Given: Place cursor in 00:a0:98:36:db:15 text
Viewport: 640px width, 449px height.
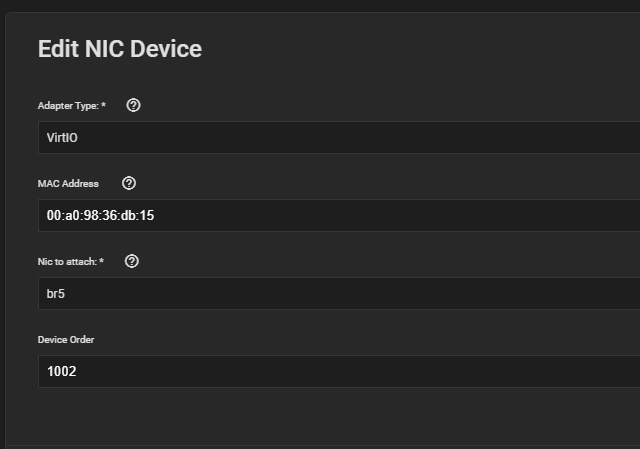Looking at the screenshot, I should [x=100, y=215].
